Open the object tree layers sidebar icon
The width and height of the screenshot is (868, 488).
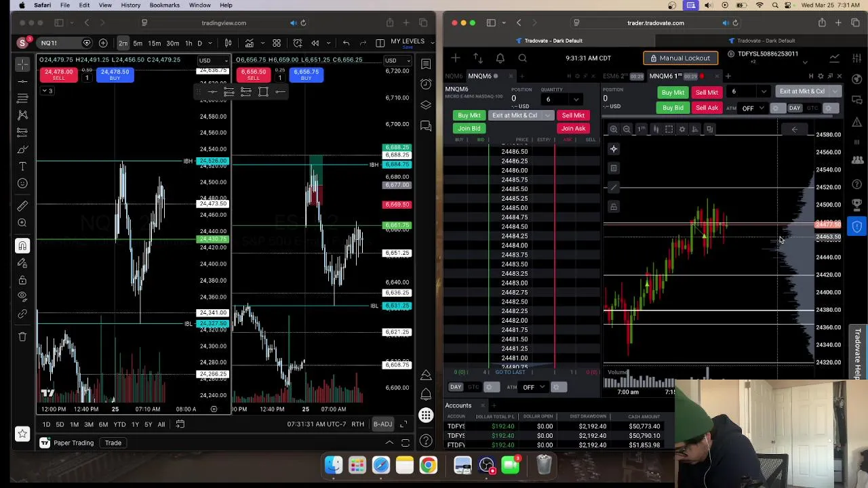pyautogui.click(x=426, y=105)
